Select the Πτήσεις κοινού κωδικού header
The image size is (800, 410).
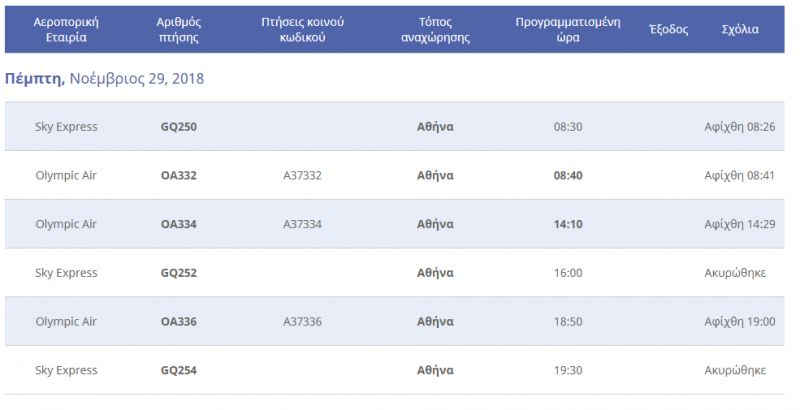303,30
